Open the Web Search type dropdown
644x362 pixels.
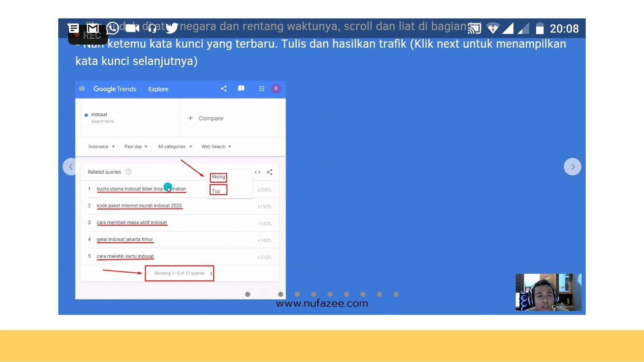click(x=216, y=146)
